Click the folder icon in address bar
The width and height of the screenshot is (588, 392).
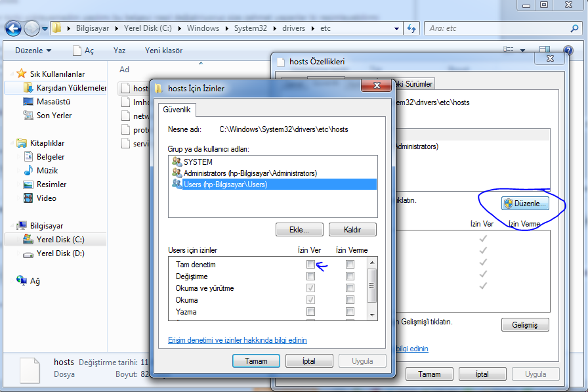[x=56, y=28]
